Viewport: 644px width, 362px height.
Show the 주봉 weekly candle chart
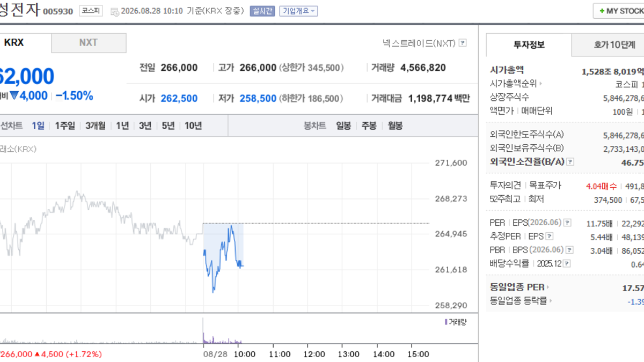pos(369,125)
